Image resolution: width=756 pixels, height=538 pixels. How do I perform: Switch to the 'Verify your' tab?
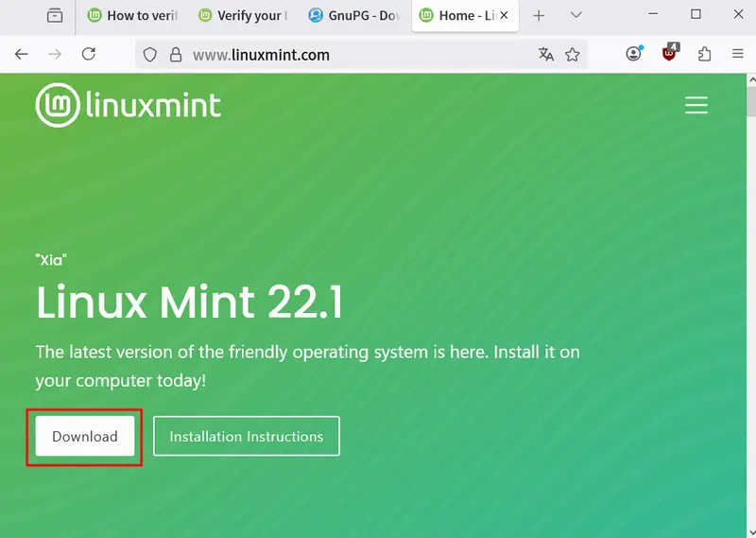(x=244, y=15)
